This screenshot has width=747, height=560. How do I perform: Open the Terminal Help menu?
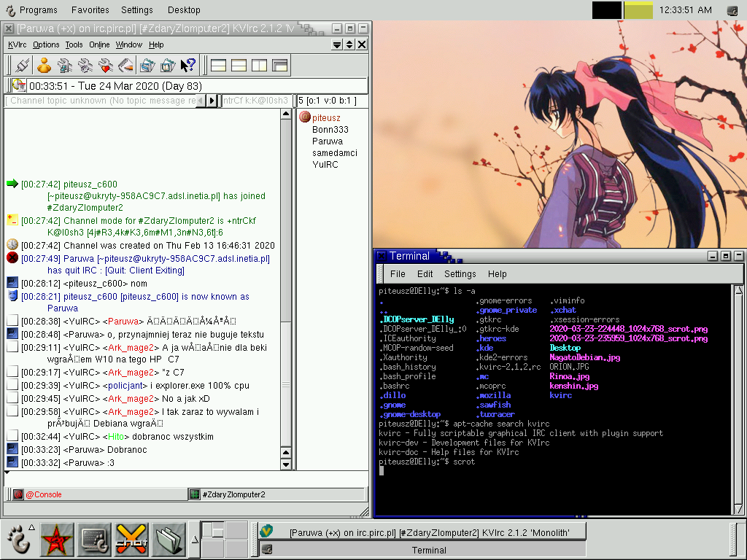click(497, 274)
